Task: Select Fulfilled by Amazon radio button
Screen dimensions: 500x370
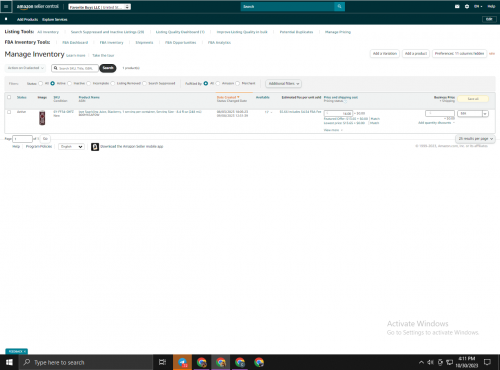Action: point(218,83)
